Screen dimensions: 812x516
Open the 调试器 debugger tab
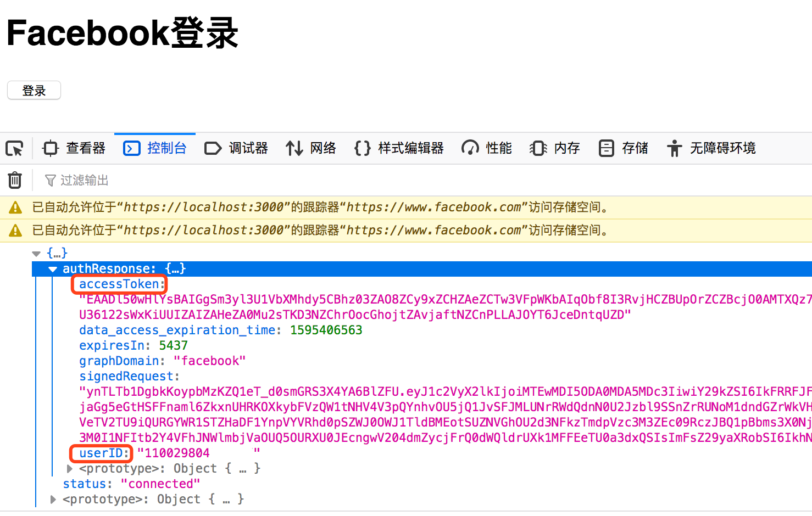(236, 148)
